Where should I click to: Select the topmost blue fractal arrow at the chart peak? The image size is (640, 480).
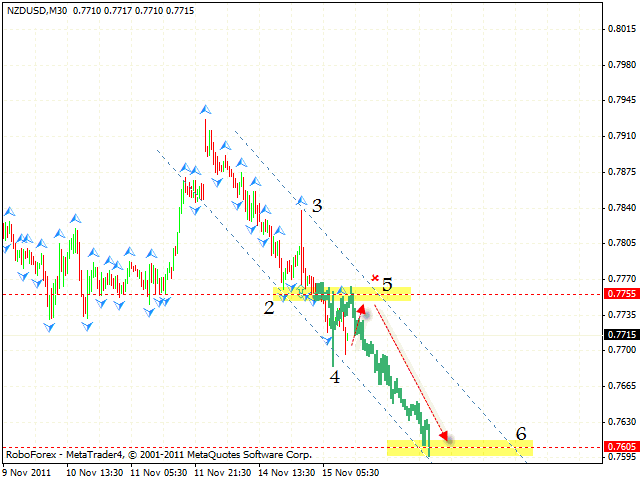point(205,108)
